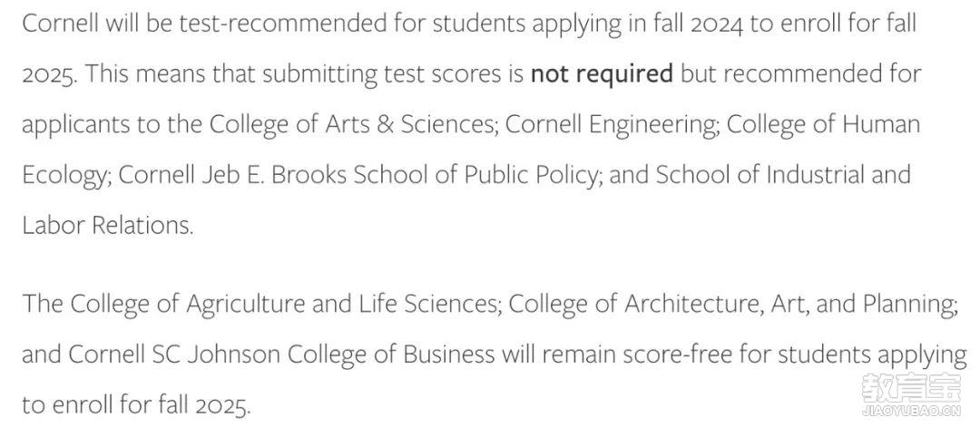This screenshot has width=980, height=437.
Task: Click "School of Industrial and" text
Action: 782,175
